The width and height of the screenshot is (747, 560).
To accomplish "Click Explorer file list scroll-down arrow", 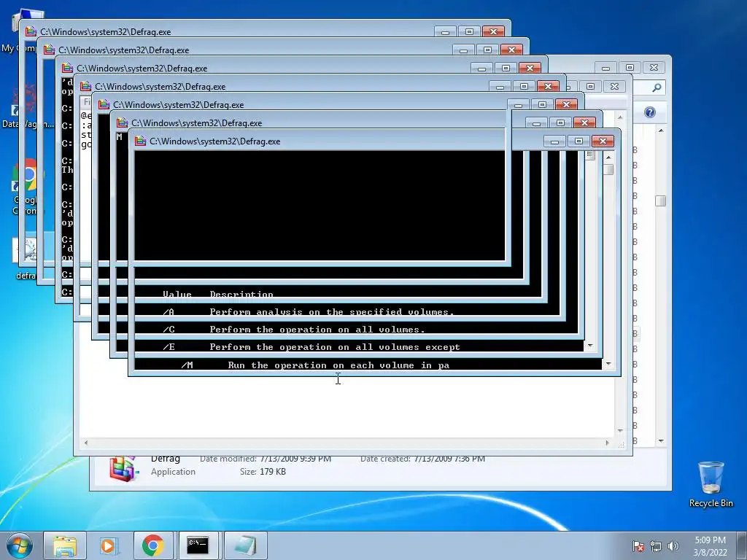I will point(661,441).
